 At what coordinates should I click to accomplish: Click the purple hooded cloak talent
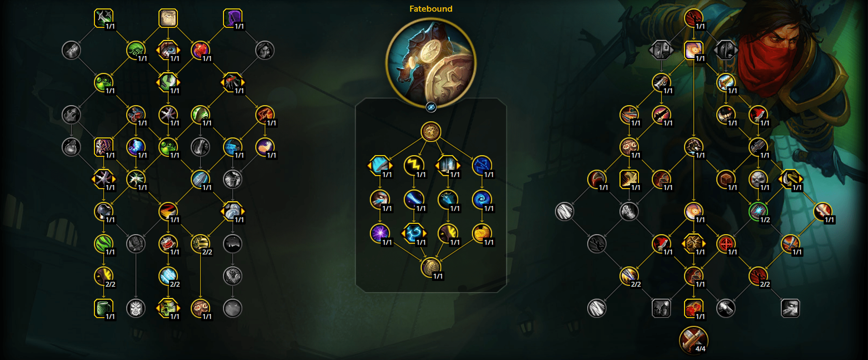tap(233, 18)
